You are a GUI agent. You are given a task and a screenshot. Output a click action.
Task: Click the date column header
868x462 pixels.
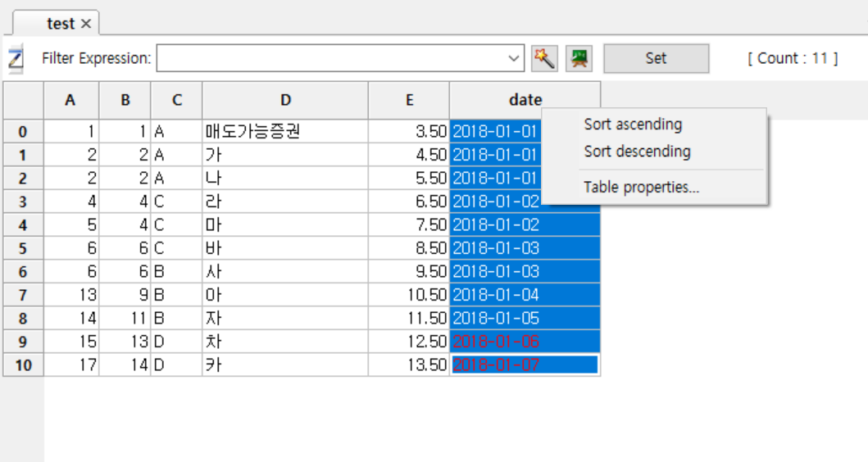pos(525,100)
